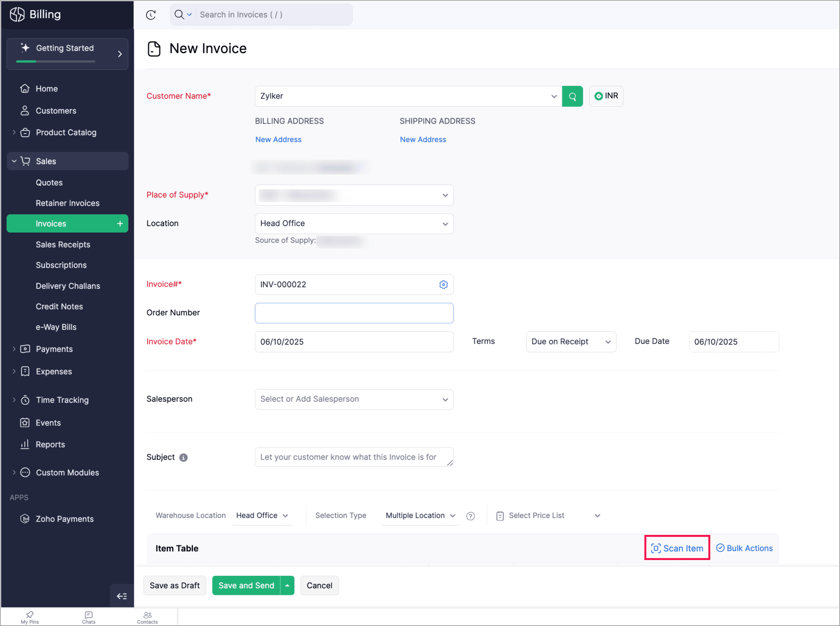Click the green customer search icon
Image resolution: width=840 pixels, height=626 pixels.
click(x=572, y=97)
